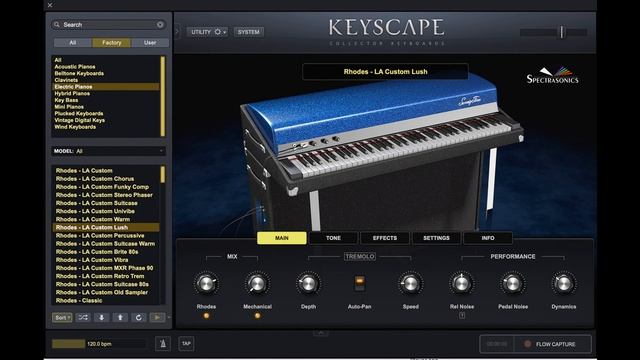Screen dimensions: 640x360
Task: Step to next patch with down arrow
Action: 102,317
